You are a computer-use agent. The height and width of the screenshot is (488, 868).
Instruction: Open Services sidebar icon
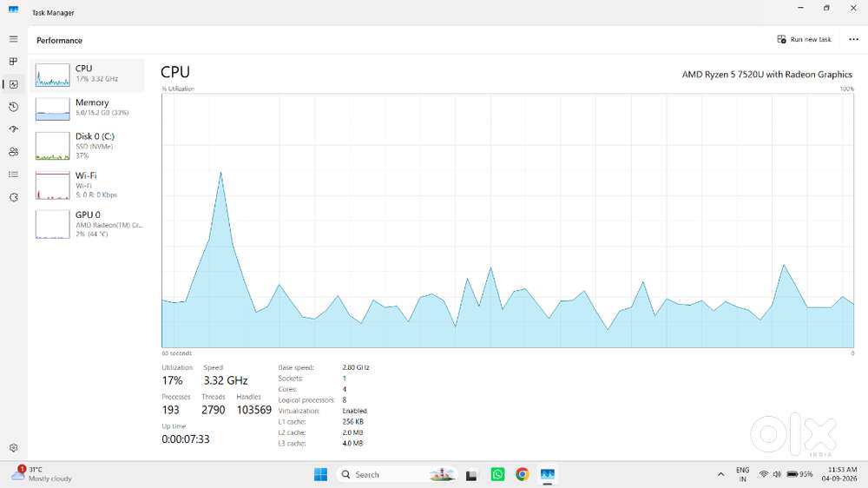pos(13,197)
